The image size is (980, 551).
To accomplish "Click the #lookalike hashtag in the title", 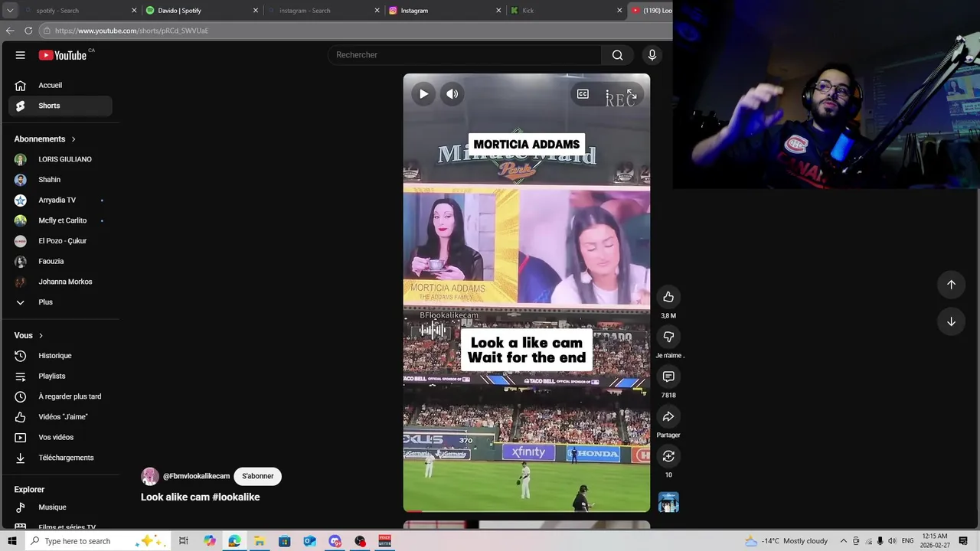I will [x=236, y=497].
